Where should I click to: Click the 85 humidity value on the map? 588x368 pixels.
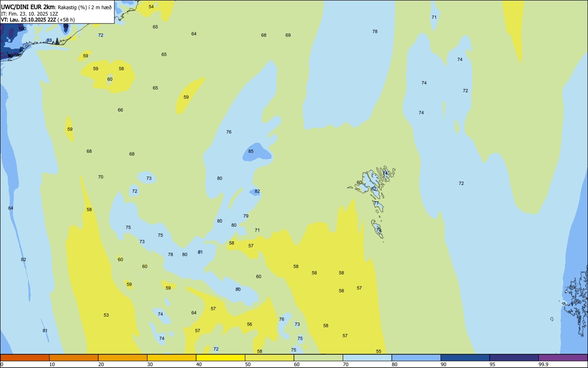pyautogui.click(x=251, y=151)
